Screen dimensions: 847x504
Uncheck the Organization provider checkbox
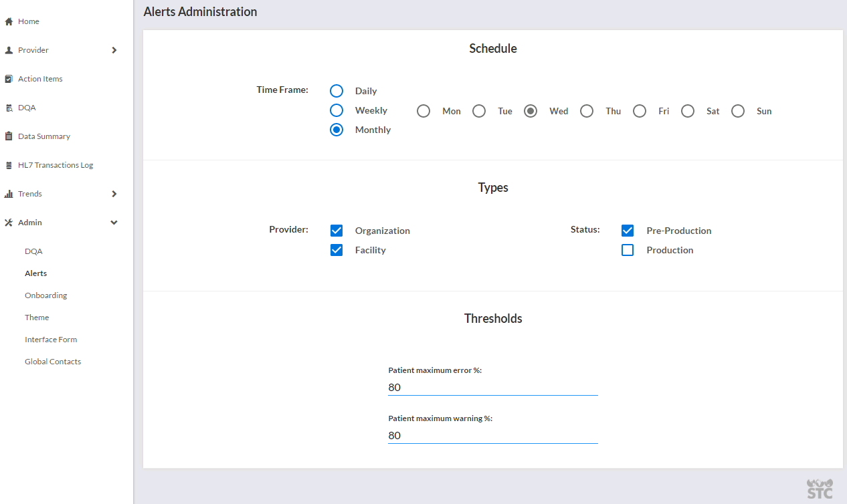[x=337, y=231]
